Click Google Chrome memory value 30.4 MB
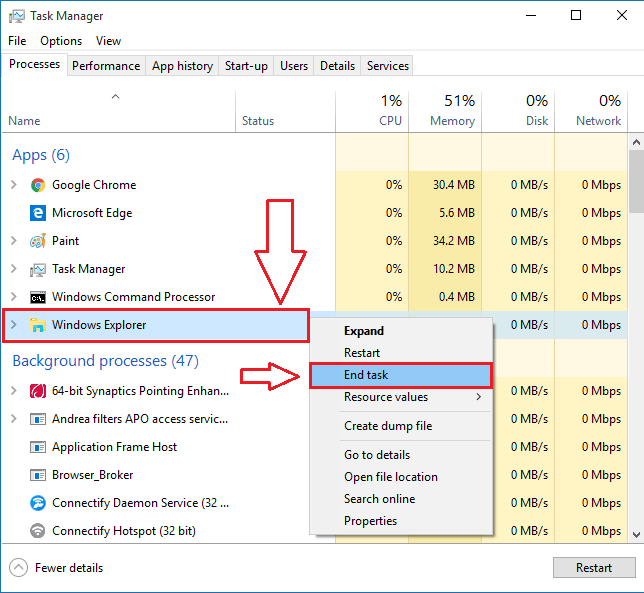Viewport: 644px width, 593px height. pos(453,185)
